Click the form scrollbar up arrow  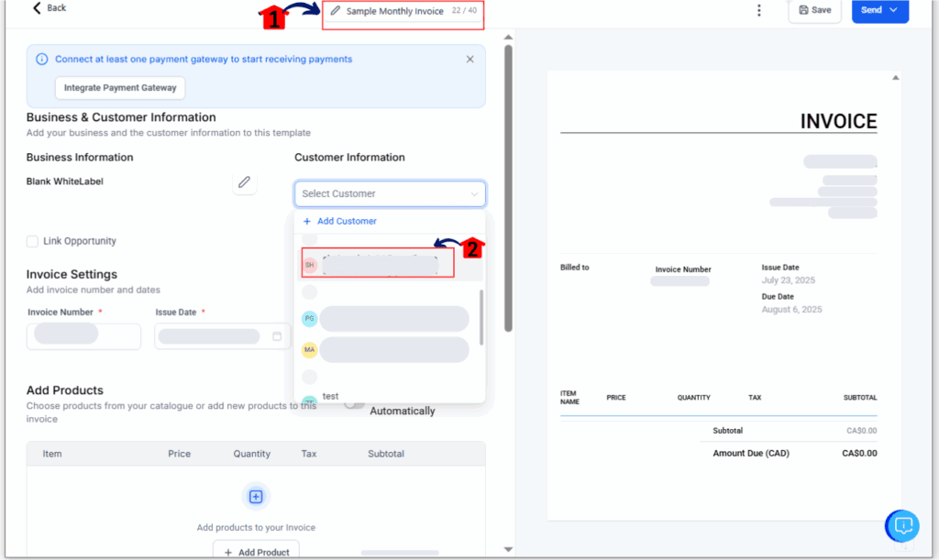coord(508,37)
